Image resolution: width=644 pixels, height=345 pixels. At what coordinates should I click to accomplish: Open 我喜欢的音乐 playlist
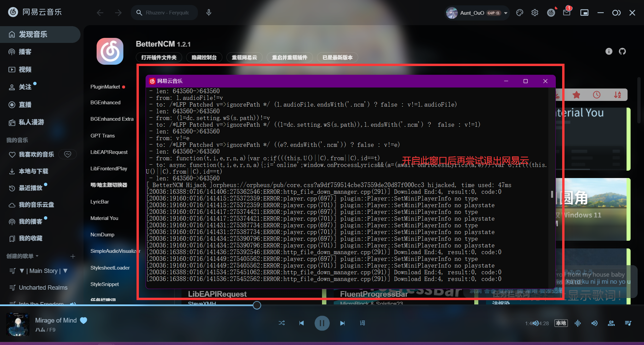click(x=36, y=155)
